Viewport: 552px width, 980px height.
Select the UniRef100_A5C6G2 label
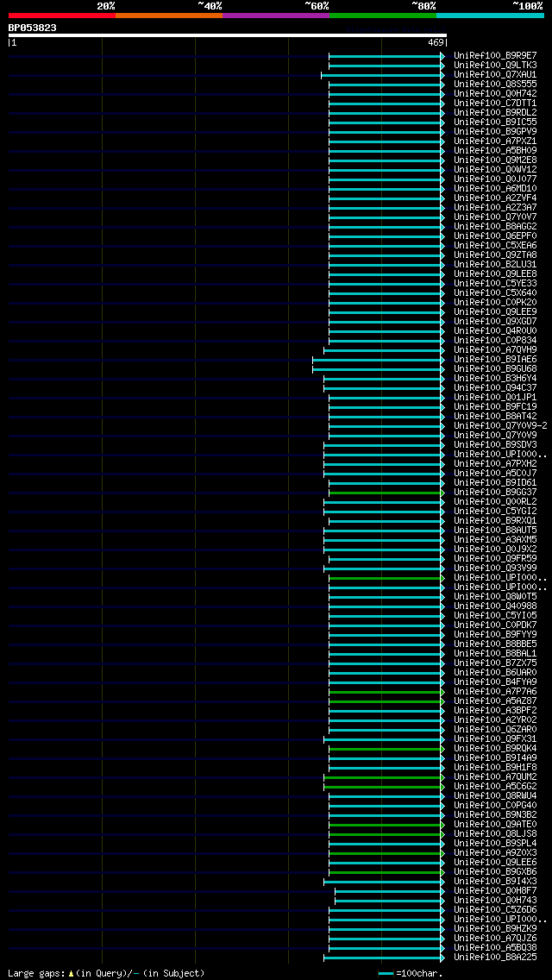click(495, 786)
